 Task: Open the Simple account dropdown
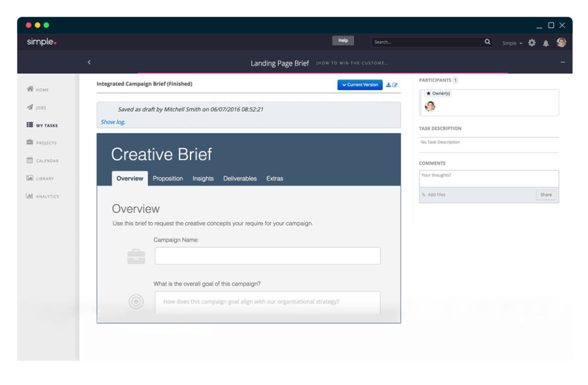(512, 43)
